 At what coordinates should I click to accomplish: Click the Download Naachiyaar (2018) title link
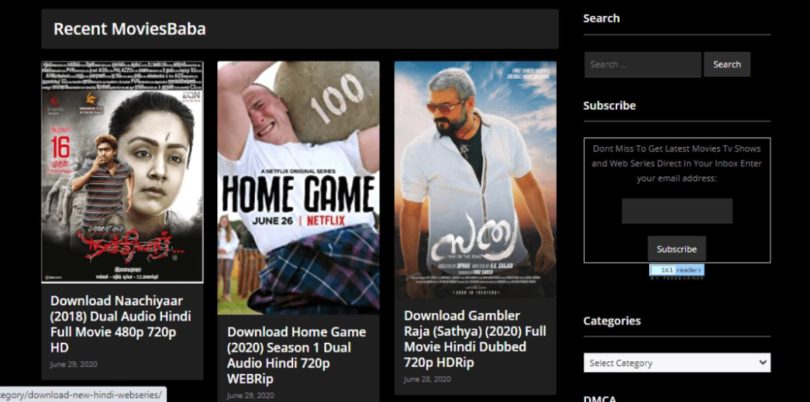(x=121, y=323)
